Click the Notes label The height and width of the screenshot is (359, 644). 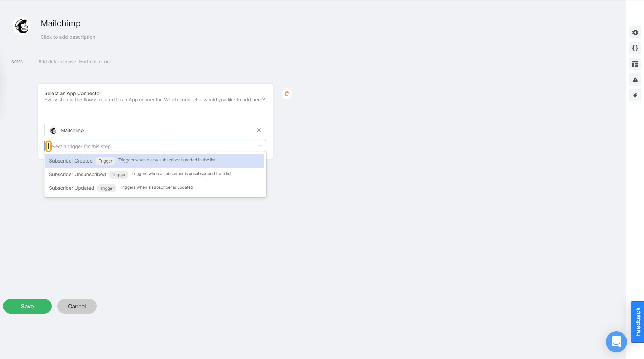click(17, 62)
